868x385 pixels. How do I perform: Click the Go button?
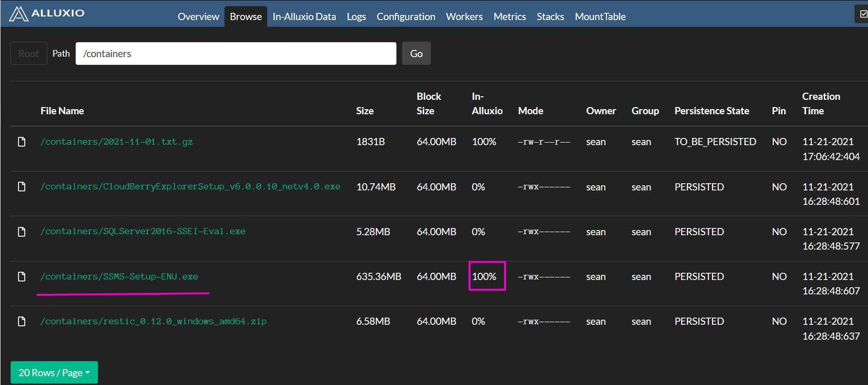[416, 54]
